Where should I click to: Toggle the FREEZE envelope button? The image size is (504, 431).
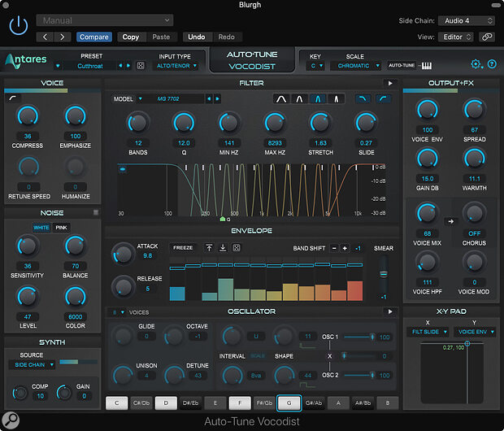tap(183, 248)
